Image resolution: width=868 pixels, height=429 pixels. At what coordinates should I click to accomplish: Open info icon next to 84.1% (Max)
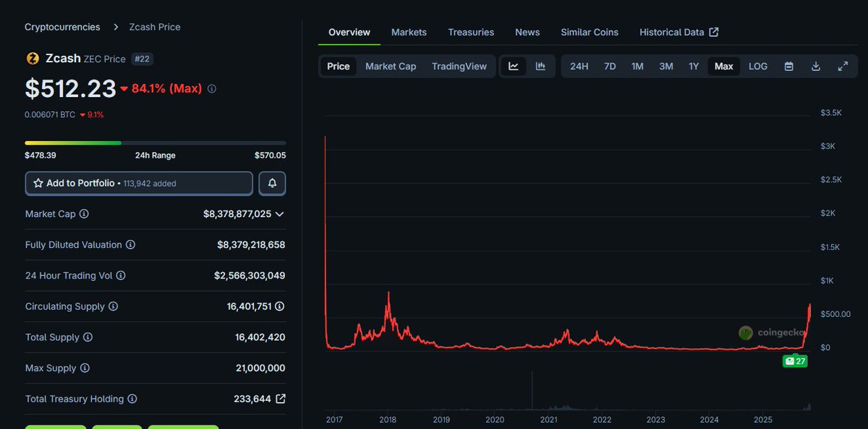click(212, 88)
